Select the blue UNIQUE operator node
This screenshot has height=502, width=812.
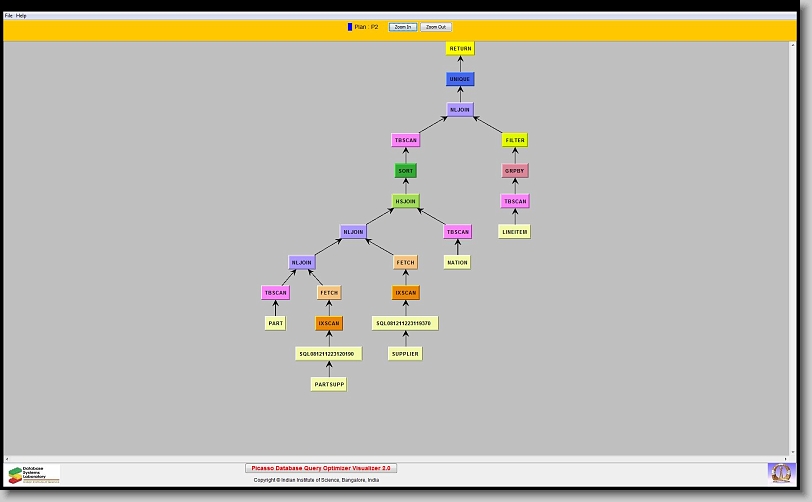(x=460, y=79)
